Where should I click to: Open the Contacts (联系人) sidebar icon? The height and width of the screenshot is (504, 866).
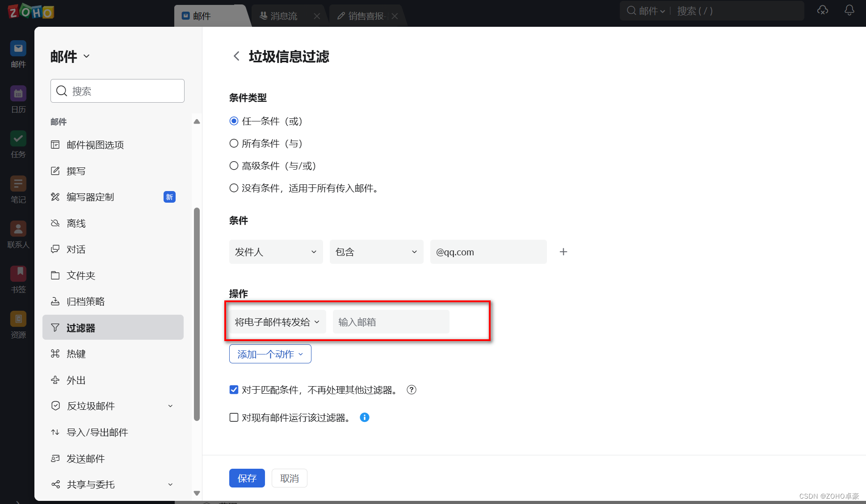(18, 229)
